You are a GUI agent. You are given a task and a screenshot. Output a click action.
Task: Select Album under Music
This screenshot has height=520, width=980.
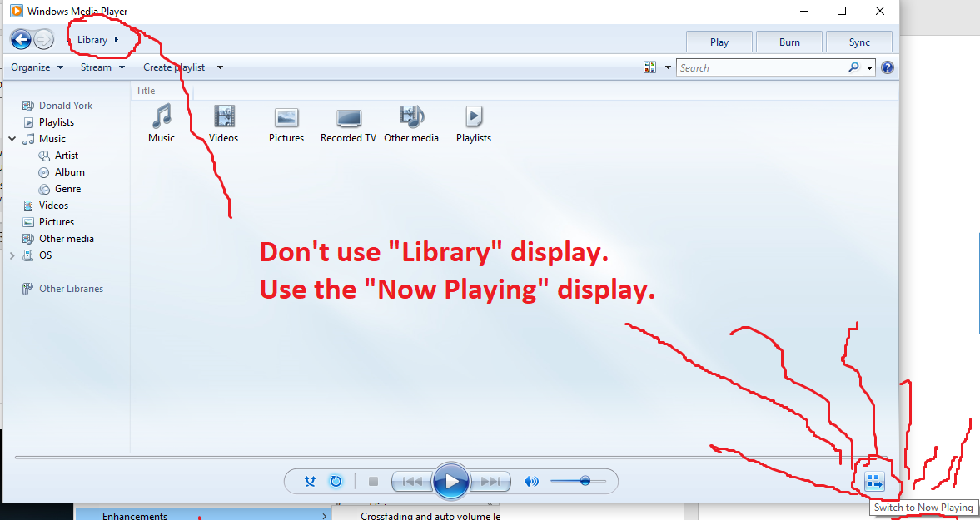(69, 172)
